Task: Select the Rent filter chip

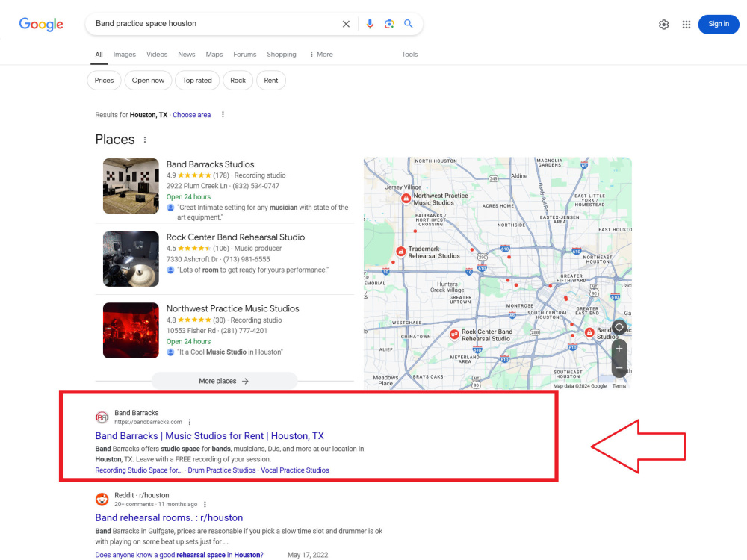Action: point(271,81)
